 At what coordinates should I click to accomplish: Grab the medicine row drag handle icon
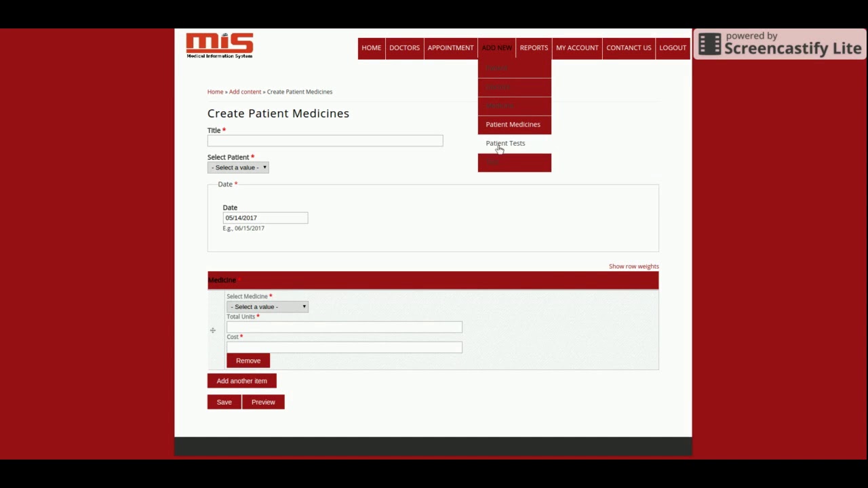(x=213, y=331)
